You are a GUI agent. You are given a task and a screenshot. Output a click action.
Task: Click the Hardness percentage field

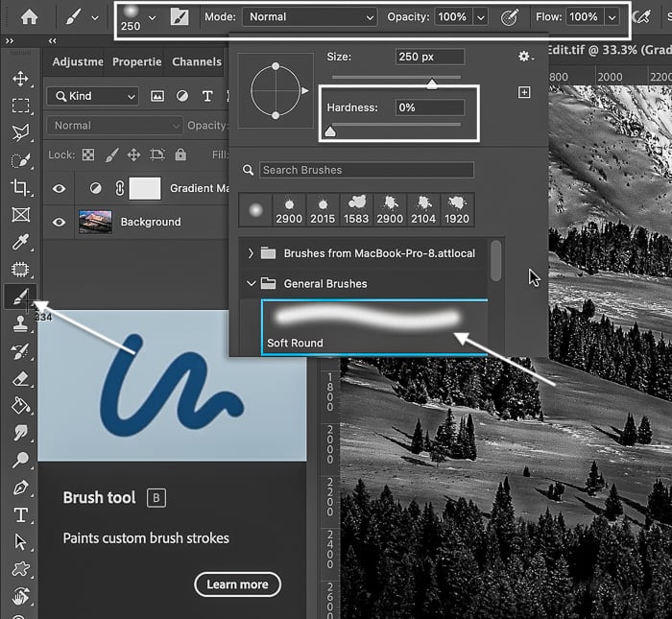pyautogui.click(x=430, y=107)
